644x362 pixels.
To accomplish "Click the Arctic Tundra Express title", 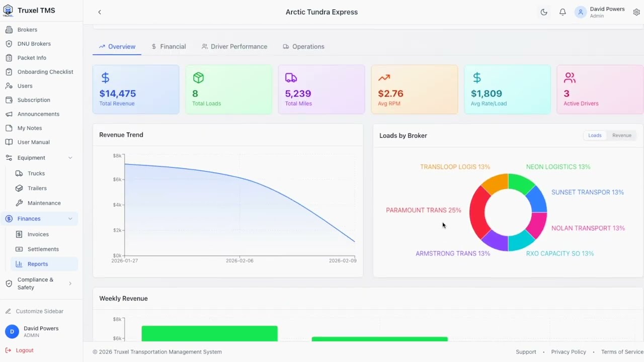I will [321, 12].
